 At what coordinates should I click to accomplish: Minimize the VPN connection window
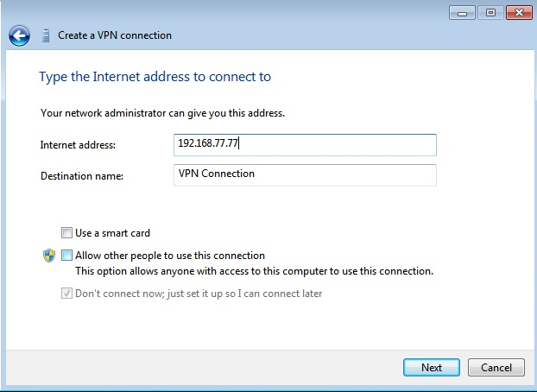pyautogui.click(x=463, y=14)
